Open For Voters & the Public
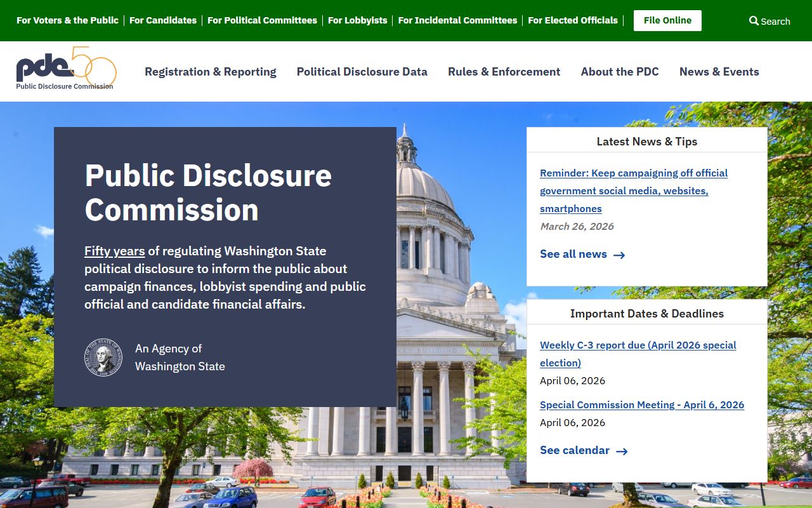This screenshot has height=508, width=812. [x=67, y=20]
